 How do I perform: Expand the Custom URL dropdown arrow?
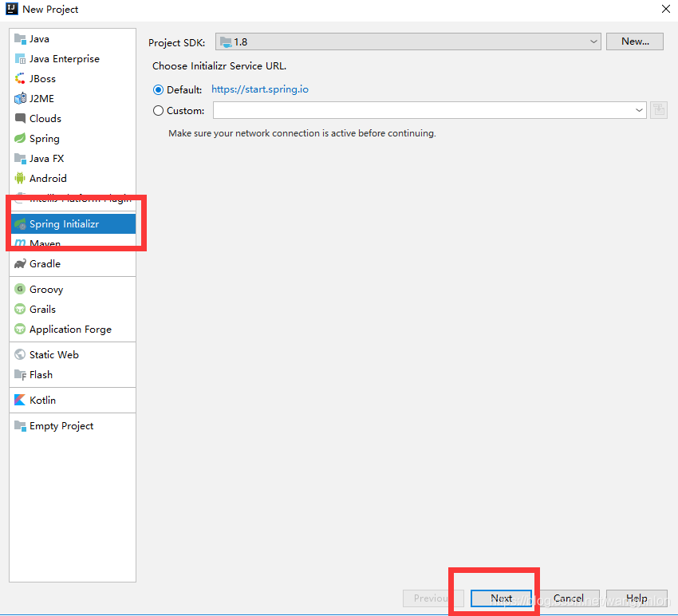point(639,110)
